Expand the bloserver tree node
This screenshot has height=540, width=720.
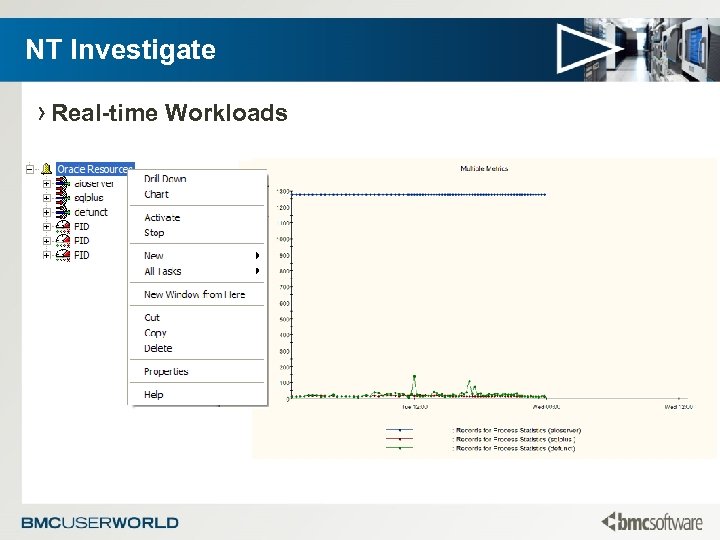(x=46, y=184)
